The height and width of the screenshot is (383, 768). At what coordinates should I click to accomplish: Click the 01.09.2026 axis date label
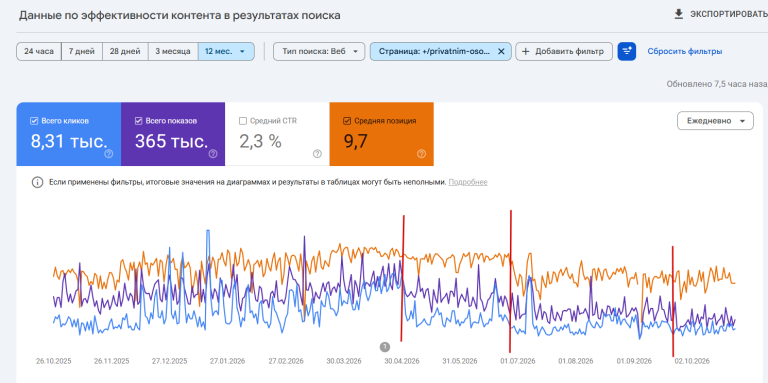coord(634,361)
